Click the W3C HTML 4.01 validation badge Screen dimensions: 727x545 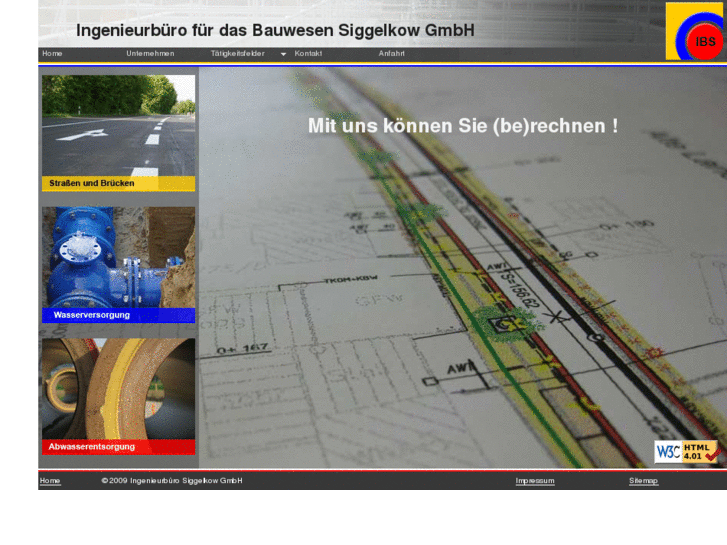click(687, 451)
